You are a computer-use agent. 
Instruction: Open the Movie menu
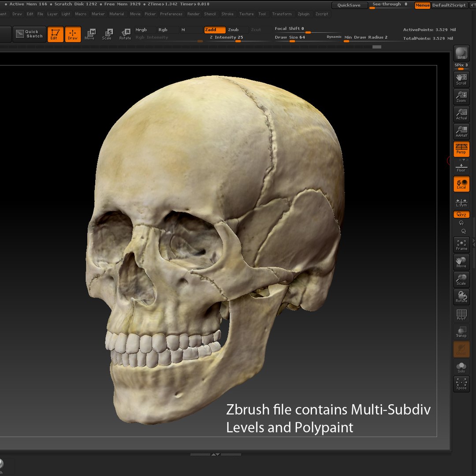[x=135, y=14]
